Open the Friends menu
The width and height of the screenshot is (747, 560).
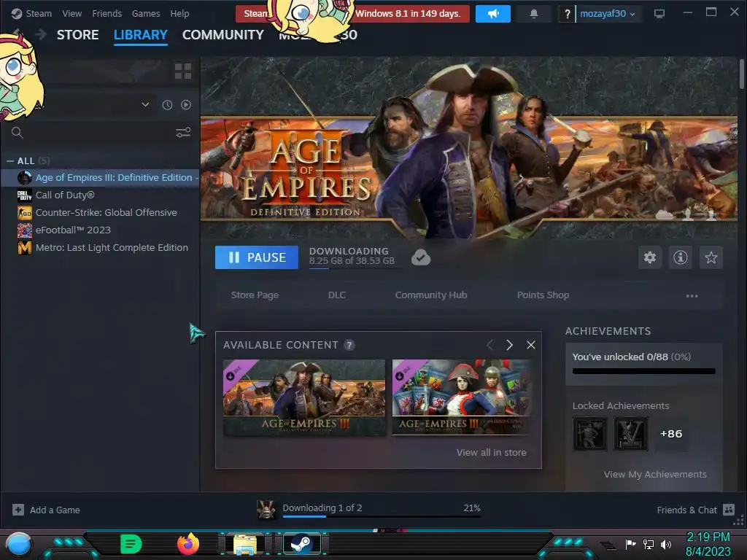coord(107,13)
